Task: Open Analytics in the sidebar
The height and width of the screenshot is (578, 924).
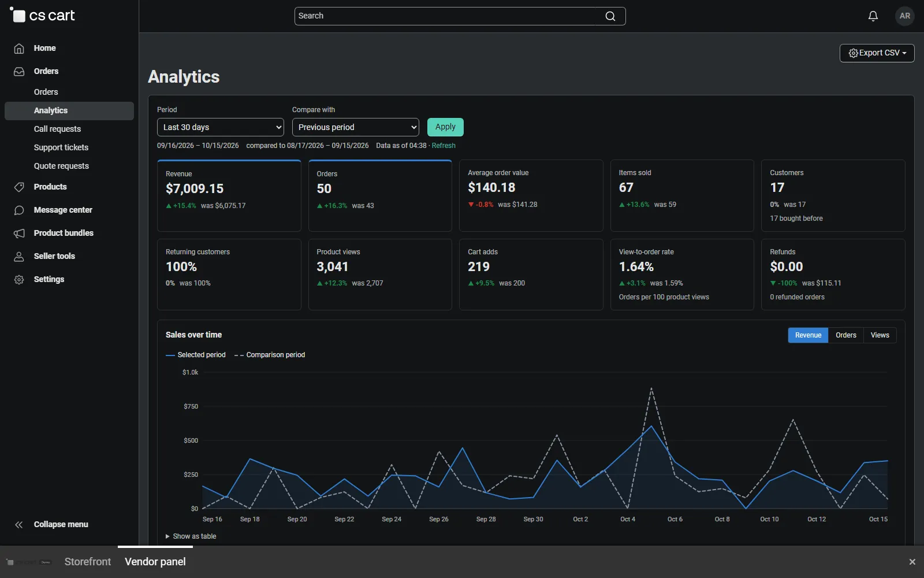Action: coord(69,111)
